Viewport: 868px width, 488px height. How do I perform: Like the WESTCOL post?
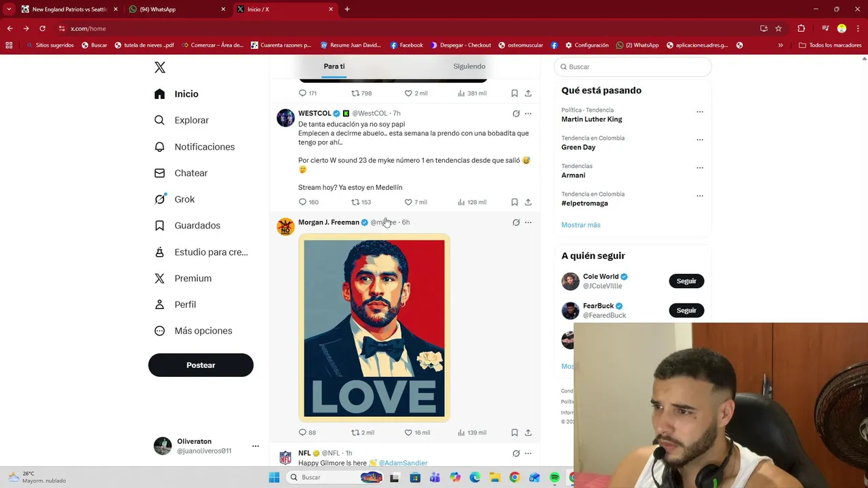[x=416, y=202]
